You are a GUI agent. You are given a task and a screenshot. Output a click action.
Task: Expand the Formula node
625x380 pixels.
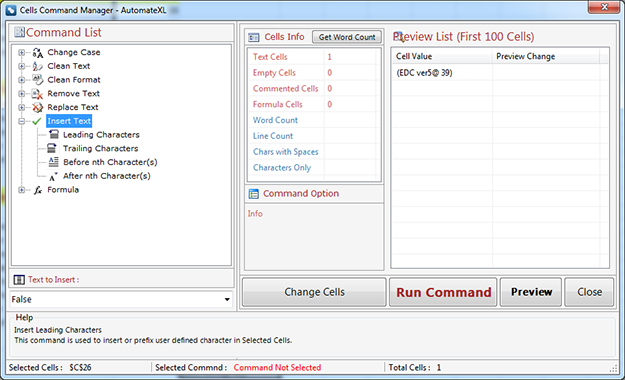click(22, 190)
